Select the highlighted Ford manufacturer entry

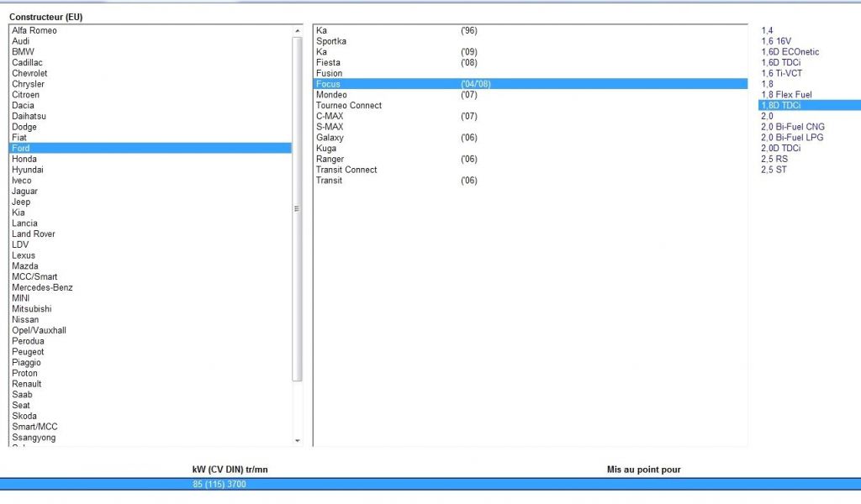(151, 148)
